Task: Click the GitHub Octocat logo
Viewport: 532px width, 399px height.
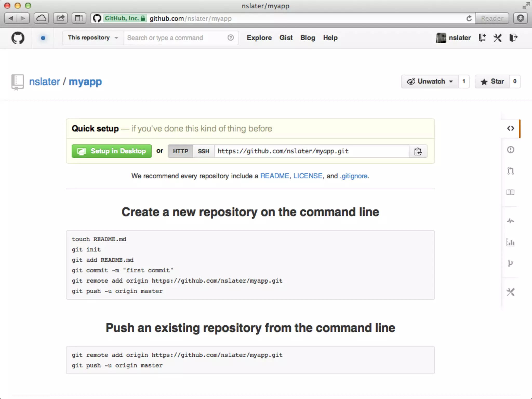Action: pyautogui.click(x=18, y=38)
